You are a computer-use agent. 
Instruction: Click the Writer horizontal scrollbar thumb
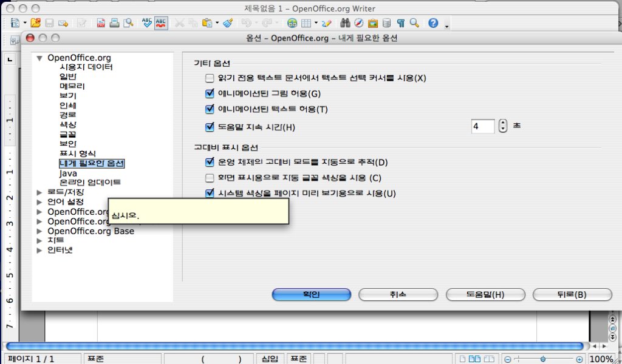(295, 346)
